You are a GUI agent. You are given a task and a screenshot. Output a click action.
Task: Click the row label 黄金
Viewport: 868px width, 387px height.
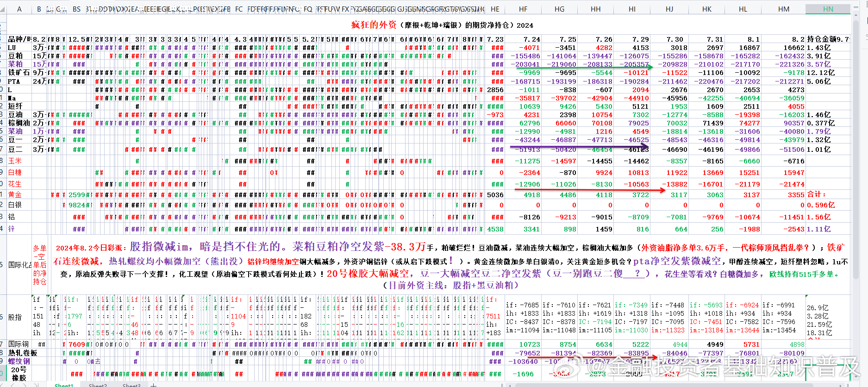[x=15, y=194]
